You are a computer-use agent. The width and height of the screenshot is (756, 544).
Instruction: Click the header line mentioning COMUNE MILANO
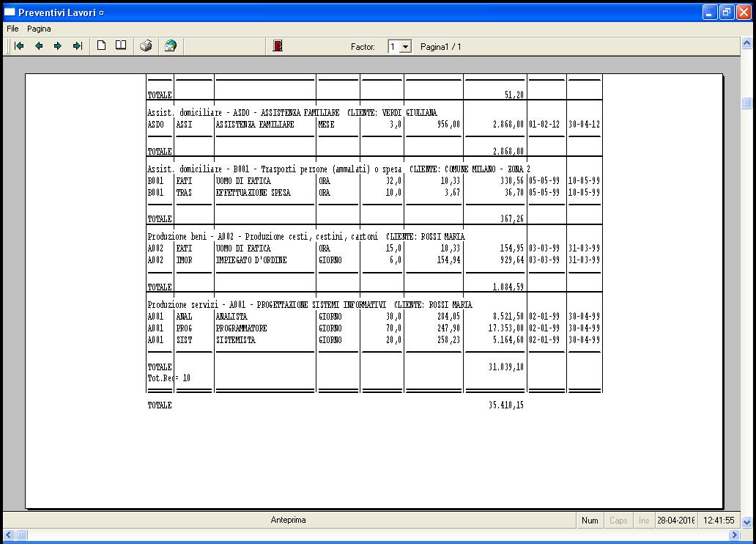click(x=338, y=169)
